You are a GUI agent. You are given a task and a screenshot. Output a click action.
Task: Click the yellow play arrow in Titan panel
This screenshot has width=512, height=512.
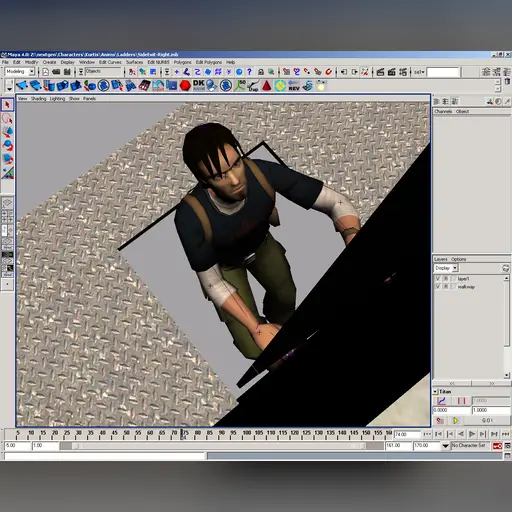[x=456, y=421]
